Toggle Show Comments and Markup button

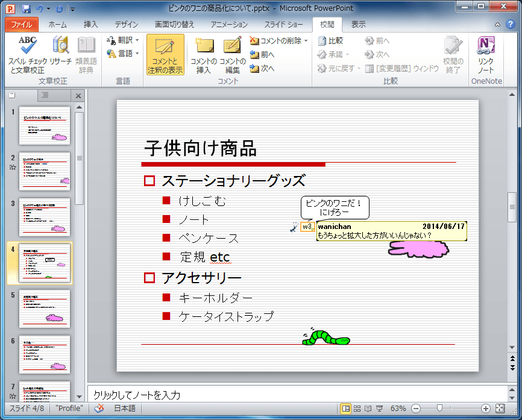(165, 55)
